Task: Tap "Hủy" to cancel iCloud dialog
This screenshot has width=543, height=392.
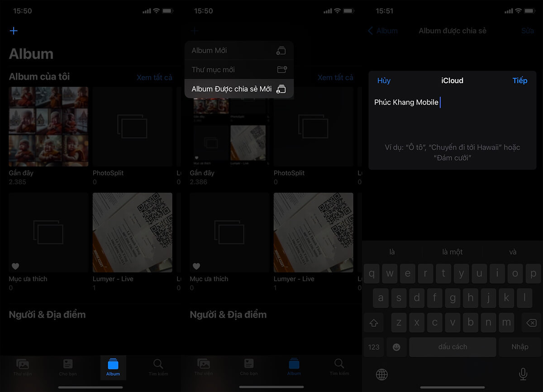Action: (x=384, y=81)
